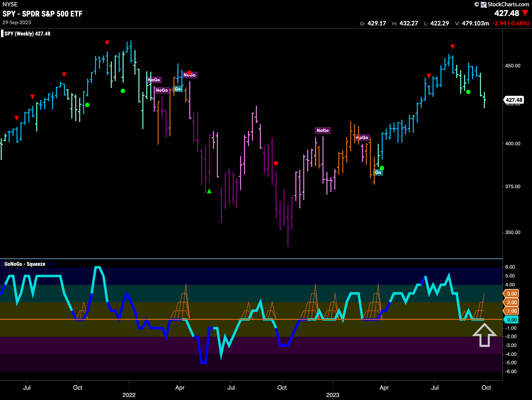Click the Go label near April 2022
The height and width of the screenshot is (400, 532).
coord(178,89)
